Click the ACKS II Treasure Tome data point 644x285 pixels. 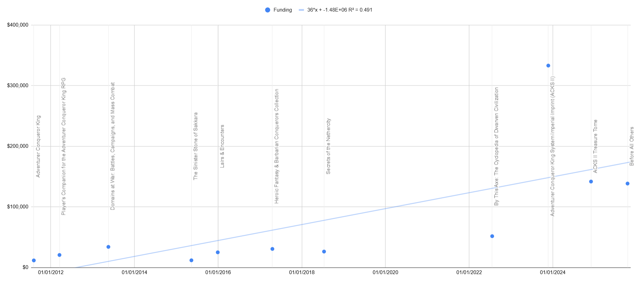pos(591,182)
